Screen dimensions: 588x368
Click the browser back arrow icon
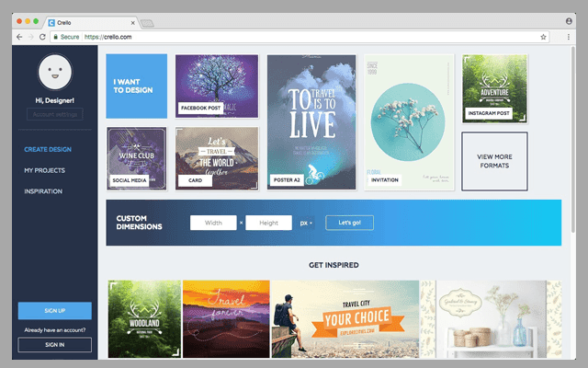[x=19, y=37]
